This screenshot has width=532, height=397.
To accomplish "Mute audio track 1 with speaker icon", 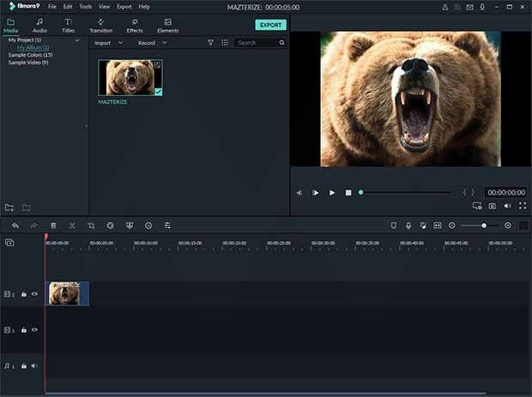I will (x=35, y=366).
